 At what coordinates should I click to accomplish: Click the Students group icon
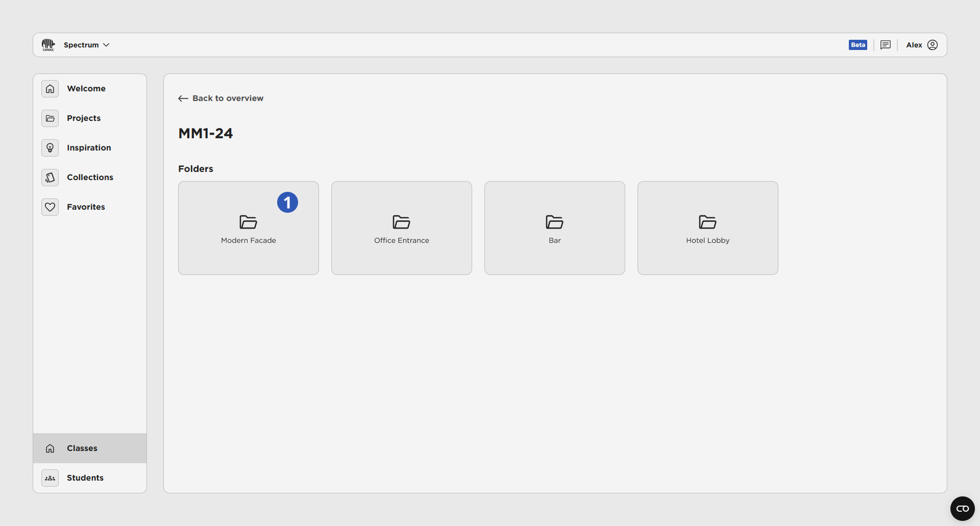(50, 478)
